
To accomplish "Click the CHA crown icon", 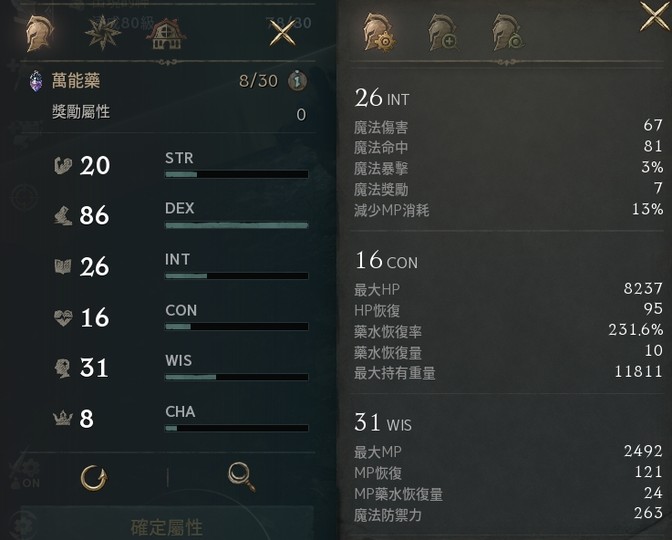I will pos(63,419).
